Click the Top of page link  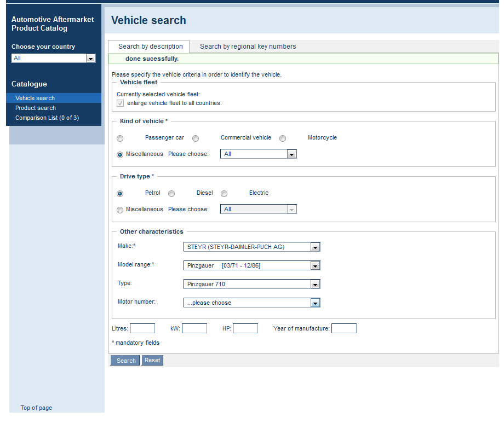pyautogui.click(x=36, y=408)
